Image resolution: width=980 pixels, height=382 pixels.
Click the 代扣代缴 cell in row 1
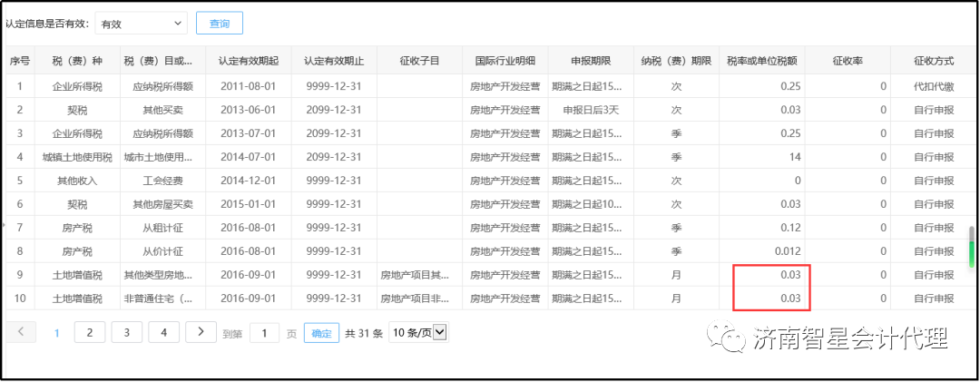[934, 86]
